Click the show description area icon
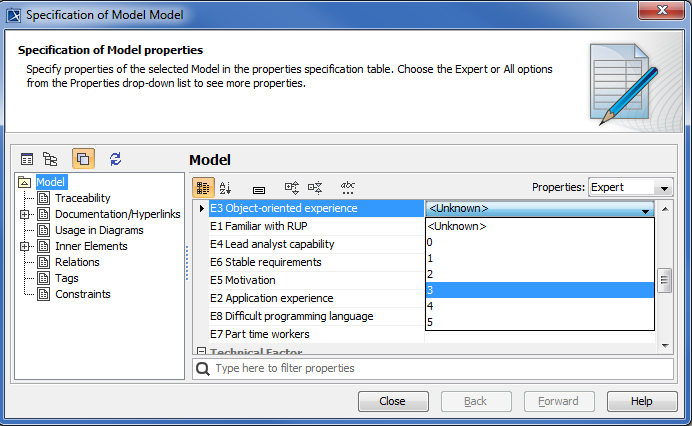The image size is (692, 426). click(x=258, y=187)
